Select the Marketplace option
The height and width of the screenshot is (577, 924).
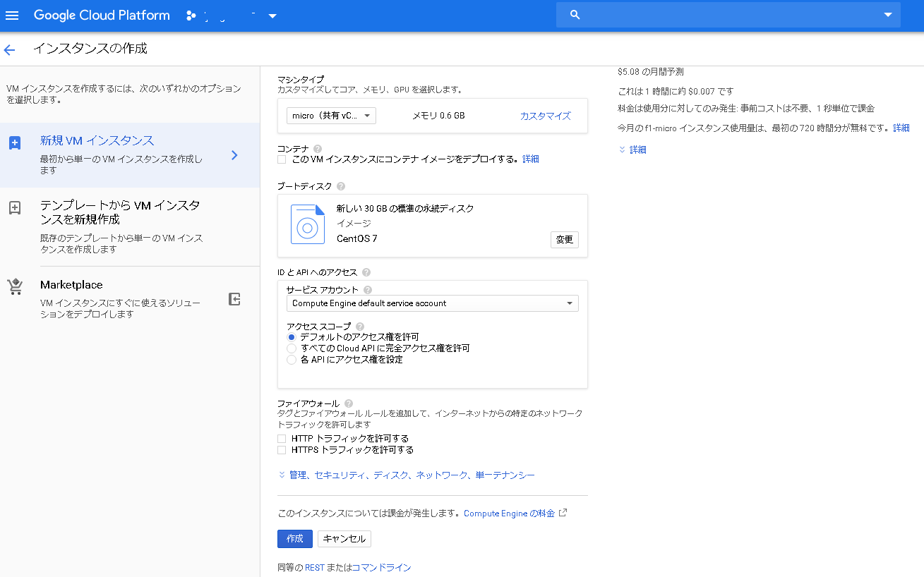click(130, 299)
